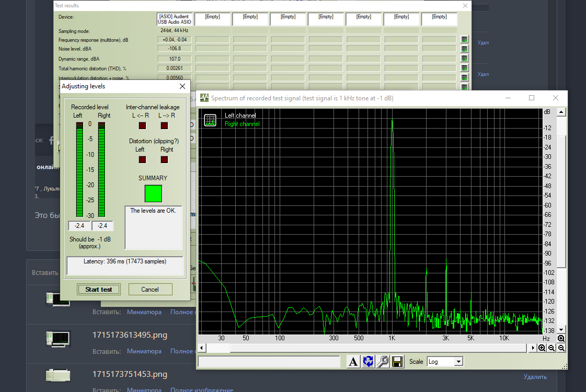Open spectrum settings via the wrench icon
Viewport: 586px width, 392px height.
point(382,362)
